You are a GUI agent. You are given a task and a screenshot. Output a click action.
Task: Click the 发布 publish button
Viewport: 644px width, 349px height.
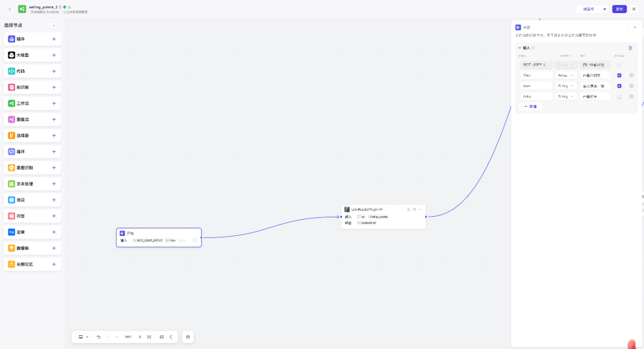[620, 9]
